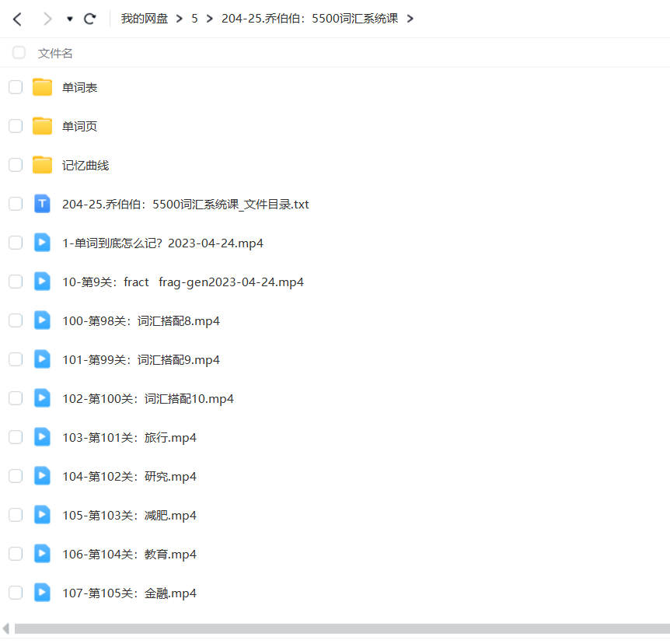
Task: Select 105-第103关：减肥.mp4
Action: point(130,516)
